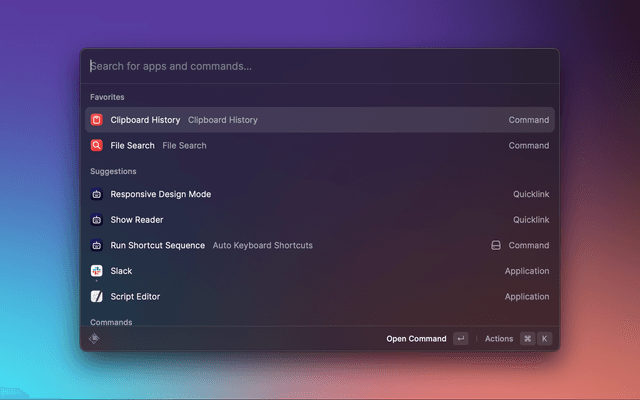Launch Slack from the suggestions list

320,271
